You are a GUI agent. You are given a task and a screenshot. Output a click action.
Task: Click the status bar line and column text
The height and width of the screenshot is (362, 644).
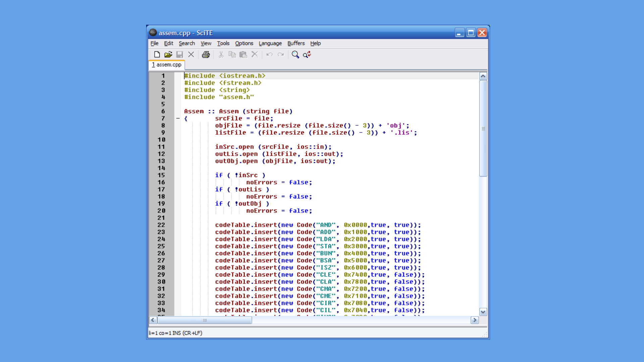pyautogui.click(x=175, y=333)
